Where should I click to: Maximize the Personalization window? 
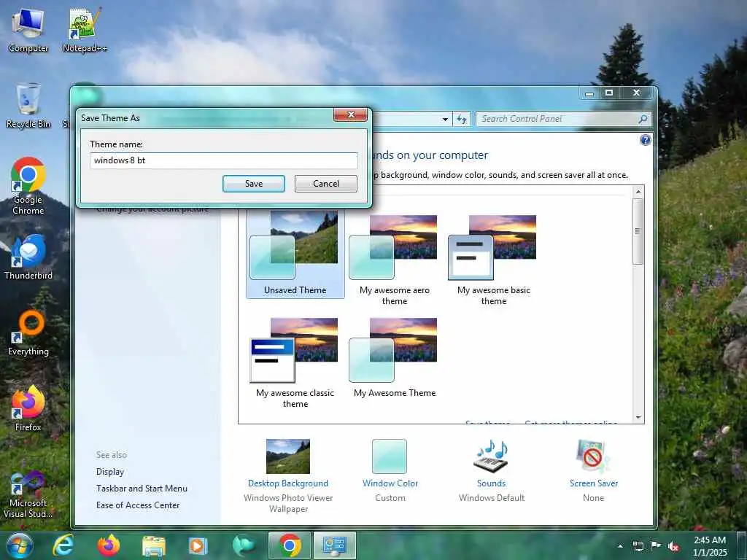tap(609, 93)
